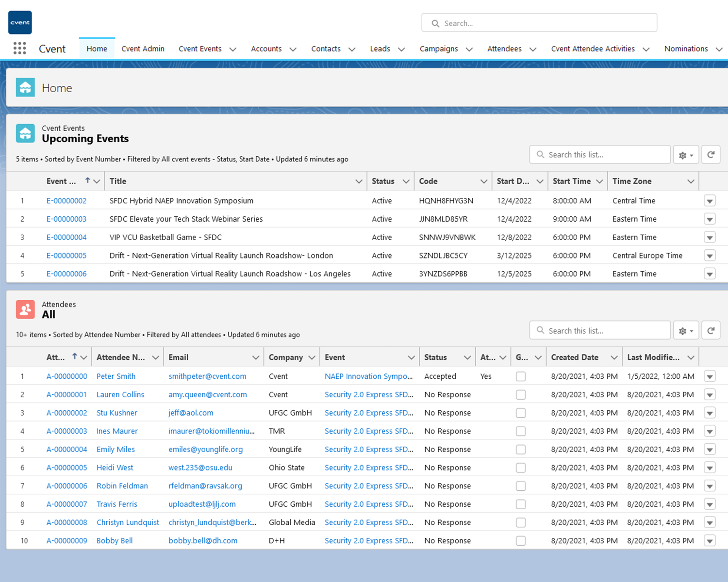Expand the Contacts nav dropdown chevron

(x=352, y=49)
